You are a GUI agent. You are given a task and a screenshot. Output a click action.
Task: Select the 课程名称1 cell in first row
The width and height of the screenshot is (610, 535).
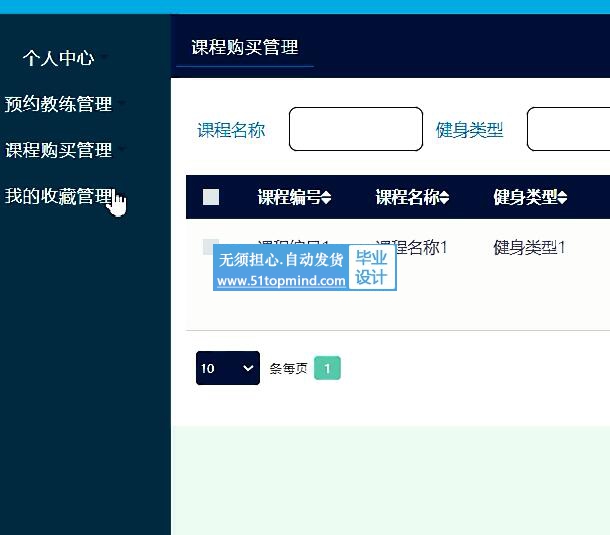[412, 246]
